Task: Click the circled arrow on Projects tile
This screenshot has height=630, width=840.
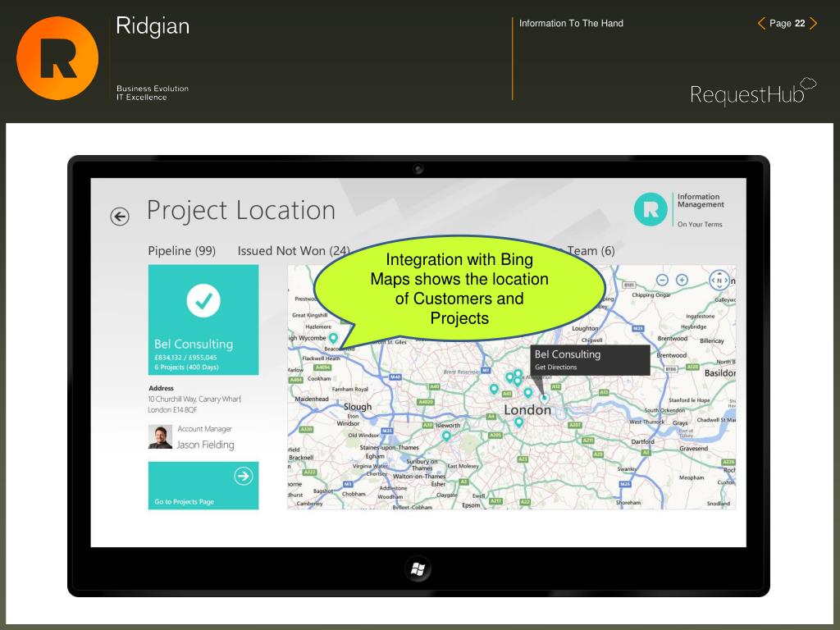Action: pyautogui.click(x=243, y=476)
